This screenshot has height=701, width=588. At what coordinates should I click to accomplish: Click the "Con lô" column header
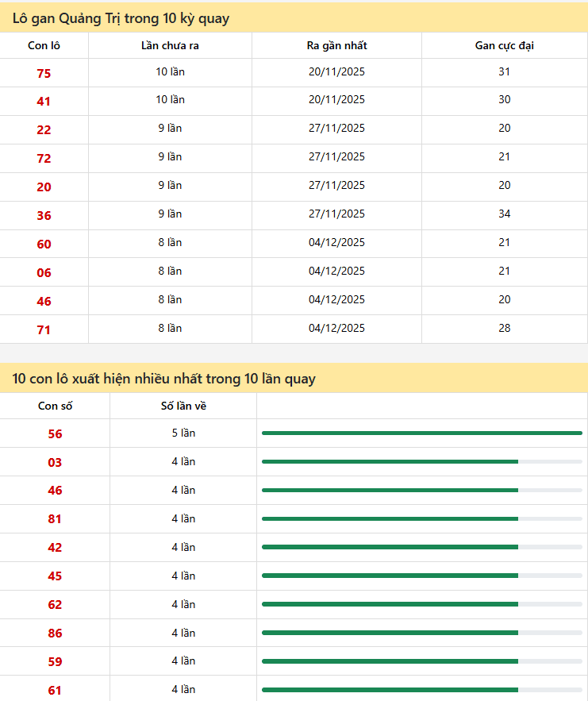pyautogui.click(x=44, y=45)
